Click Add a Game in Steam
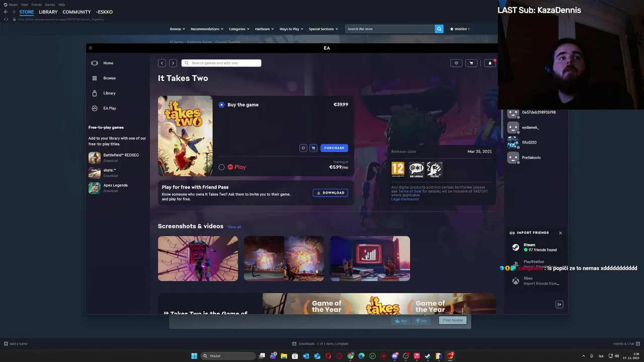 click(x=16, y=344)
